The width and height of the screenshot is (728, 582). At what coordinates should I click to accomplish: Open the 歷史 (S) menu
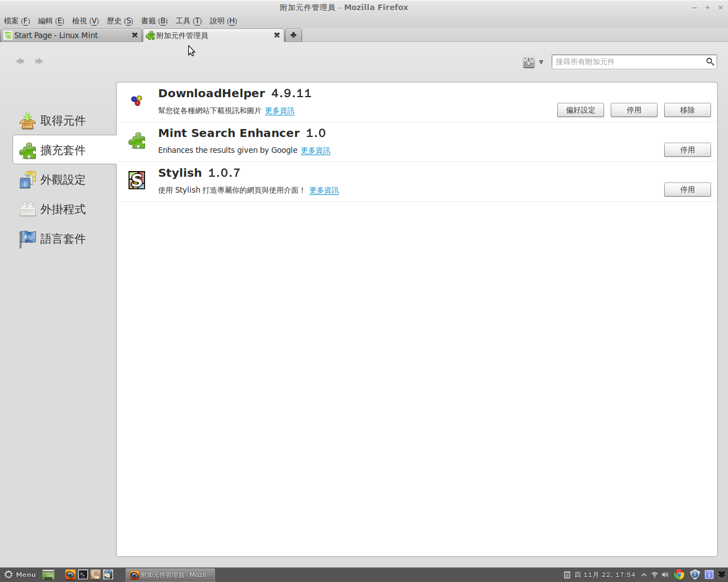pyautogui.click(x=120, y=21)
